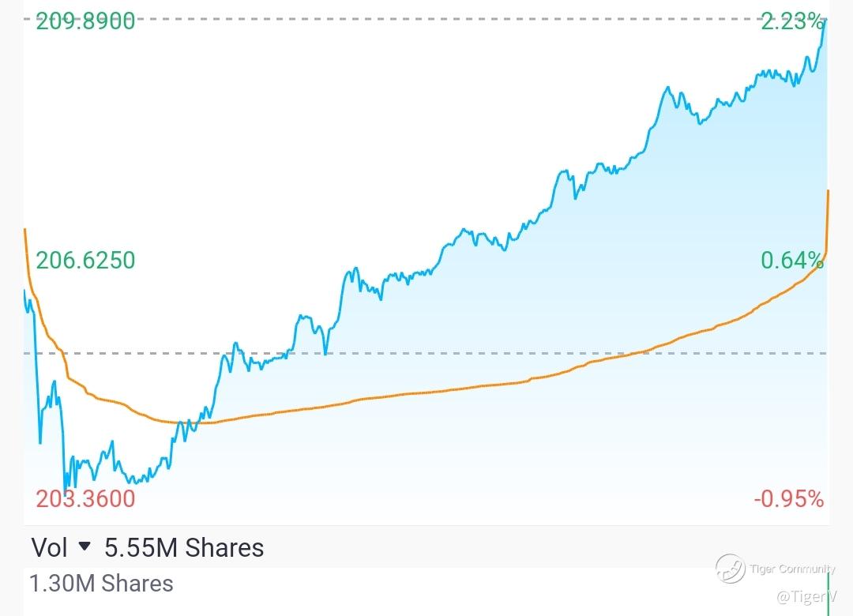Image resolution: width=853 pixels, height=616 pixels.
Task: Click the 2.23% gain percentage label
Action: (x=792, y=22)
